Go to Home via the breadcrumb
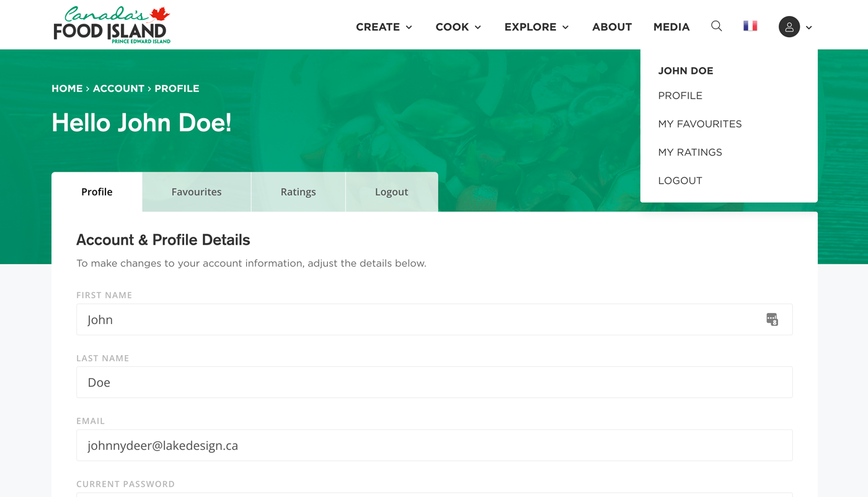Image resolution: width=868 pixels, height=497 pixels. (67, 89)
